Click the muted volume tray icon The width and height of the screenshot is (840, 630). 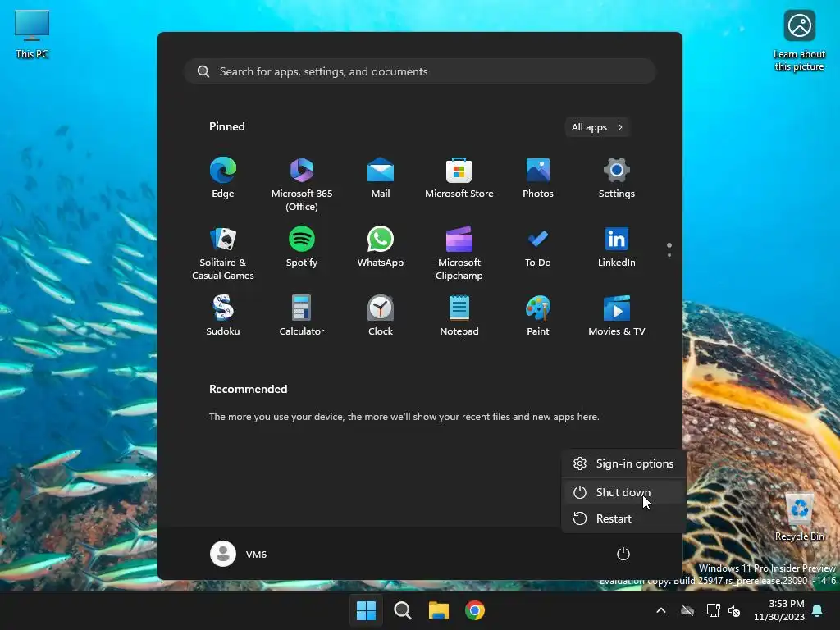click(x=734, y=610)
